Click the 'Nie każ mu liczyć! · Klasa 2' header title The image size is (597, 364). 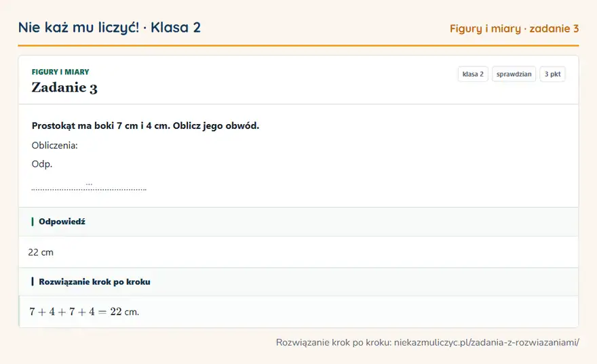tap(109, 27)
